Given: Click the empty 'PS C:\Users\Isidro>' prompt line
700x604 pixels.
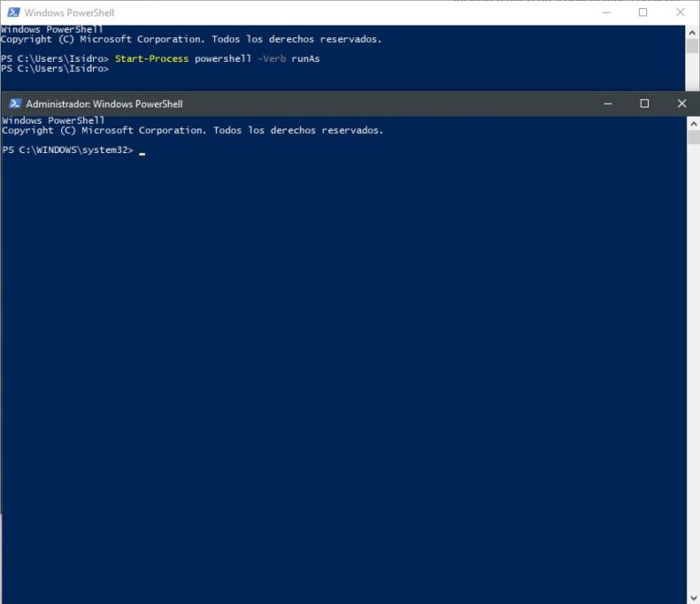Looking at the screenshot, I should click(55, 68).
